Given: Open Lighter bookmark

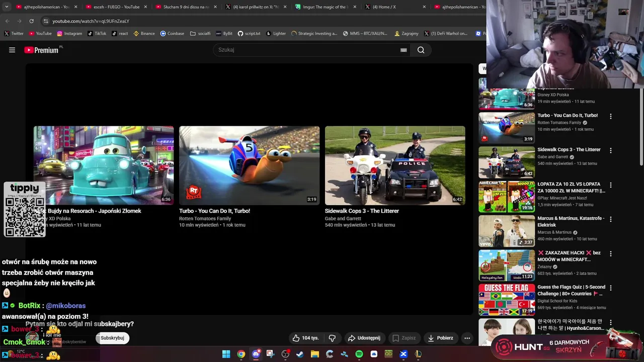Looking at the screenshot, I should 276,34.
